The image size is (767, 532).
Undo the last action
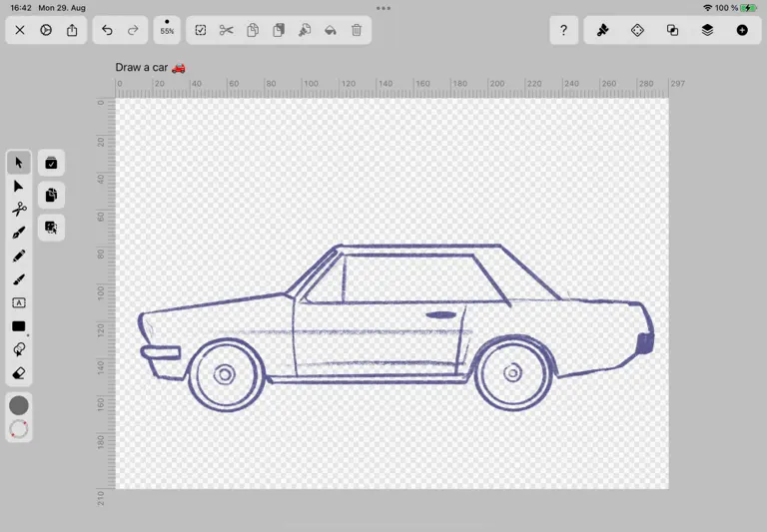coord(107,30)
